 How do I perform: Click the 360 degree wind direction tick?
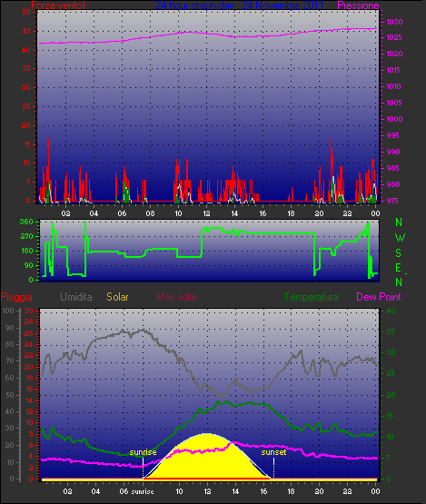(x=26, y=222)
